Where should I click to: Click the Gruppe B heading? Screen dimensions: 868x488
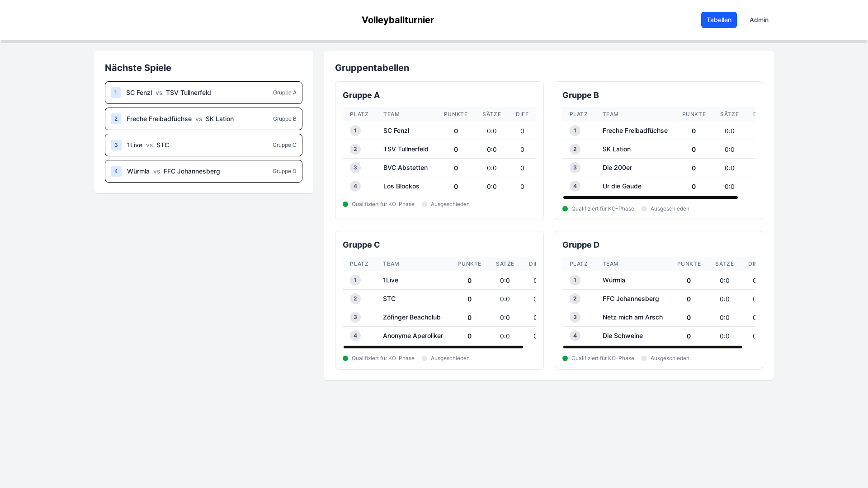[x=580, y=95]
